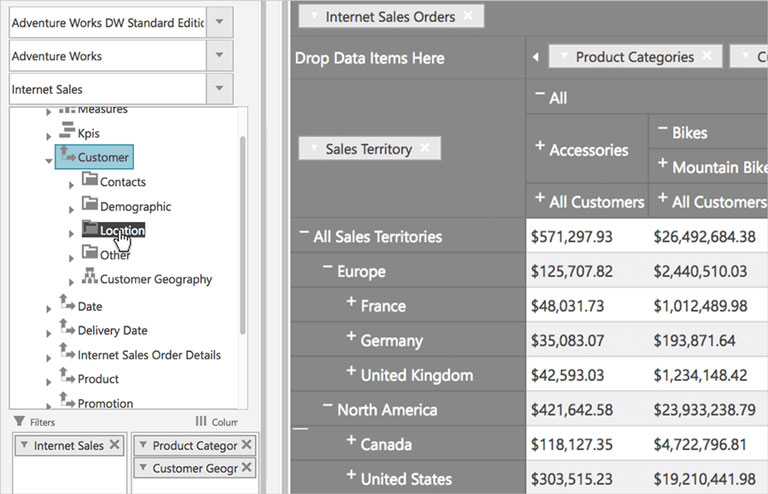Remove Product Categories from the Columns list

[247, 445]
